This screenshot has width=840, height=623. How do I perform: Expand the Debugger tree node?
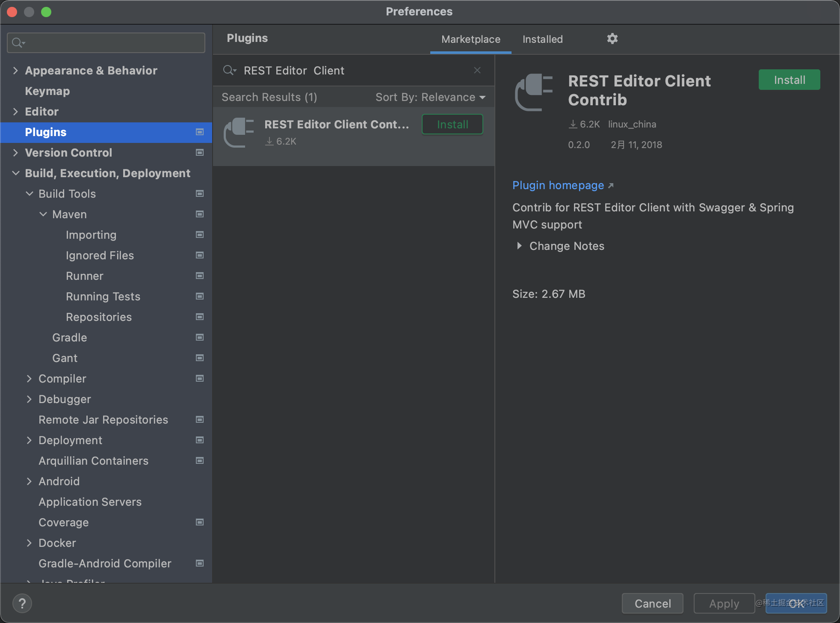click(x=29, y=399)
